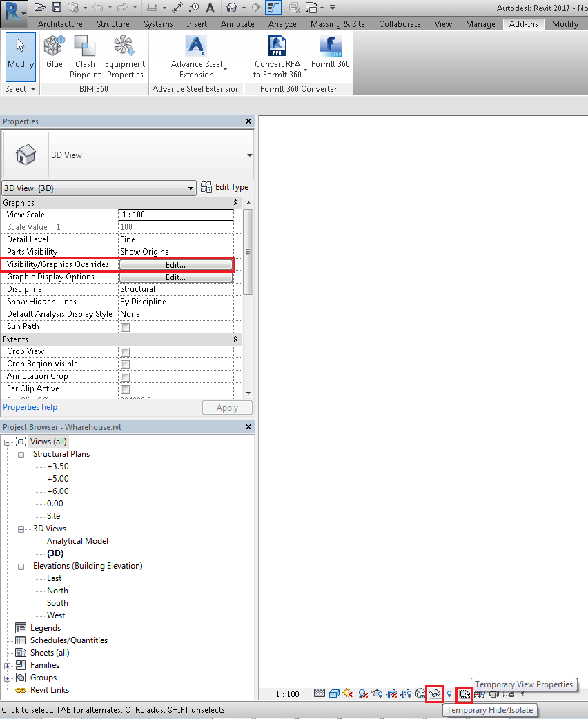This screenshot has height=719, width=588.
Task: Click the Switch Windows icon
Action: click(311, 8)
